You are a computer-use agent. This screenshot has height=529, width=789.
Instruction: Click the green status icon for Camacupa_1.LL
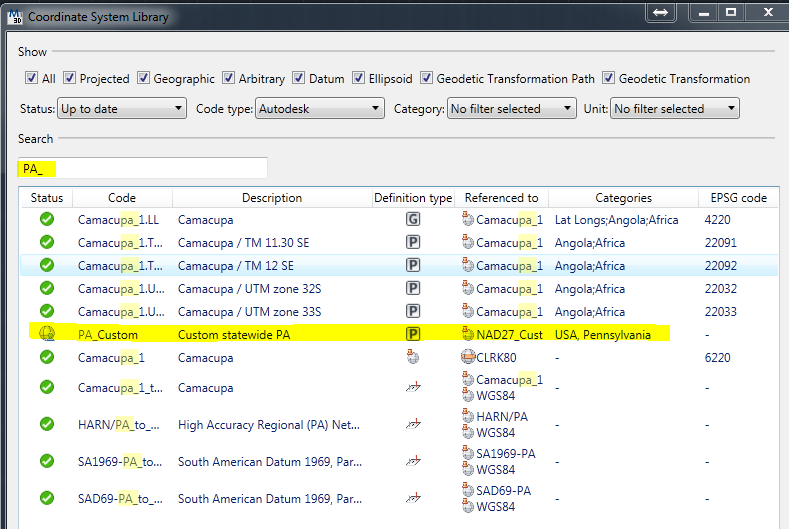pyautogui.click(x=46, y=219)
